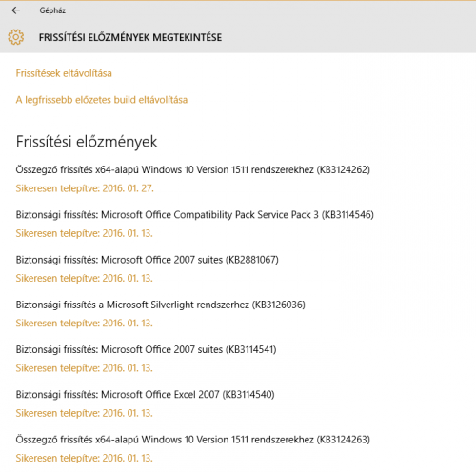Select the KB3124262 cumulative update entry
Image resolution: width=476 pixels, height=472 pixels.
tap(193, 170)
